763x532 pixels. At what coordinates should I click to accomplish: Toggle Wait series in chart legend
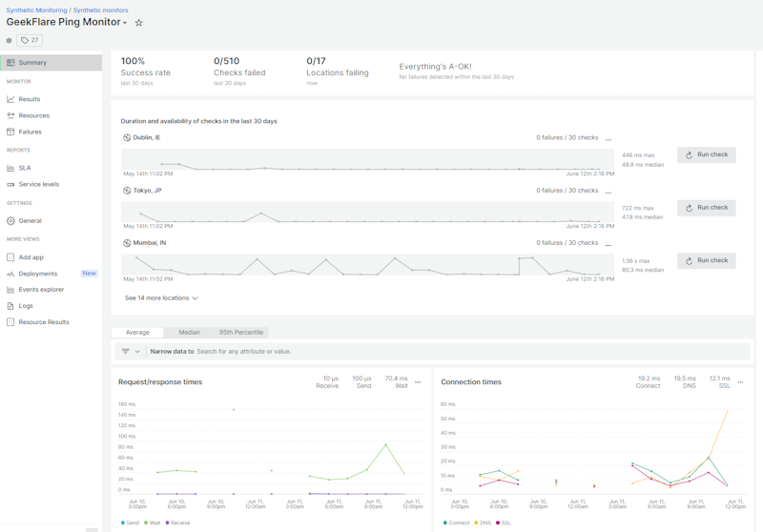point(153,522)
